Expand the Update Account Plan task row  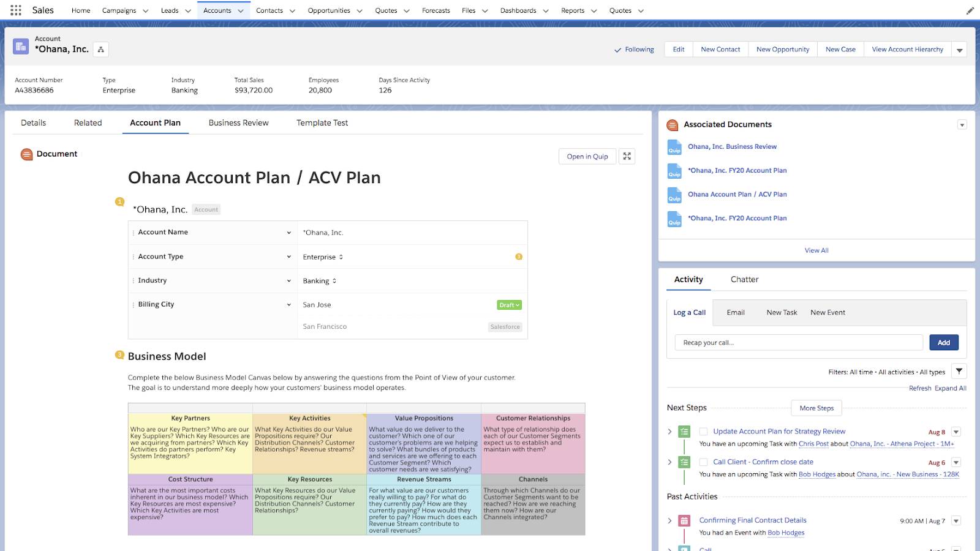[x=669, y=432]
